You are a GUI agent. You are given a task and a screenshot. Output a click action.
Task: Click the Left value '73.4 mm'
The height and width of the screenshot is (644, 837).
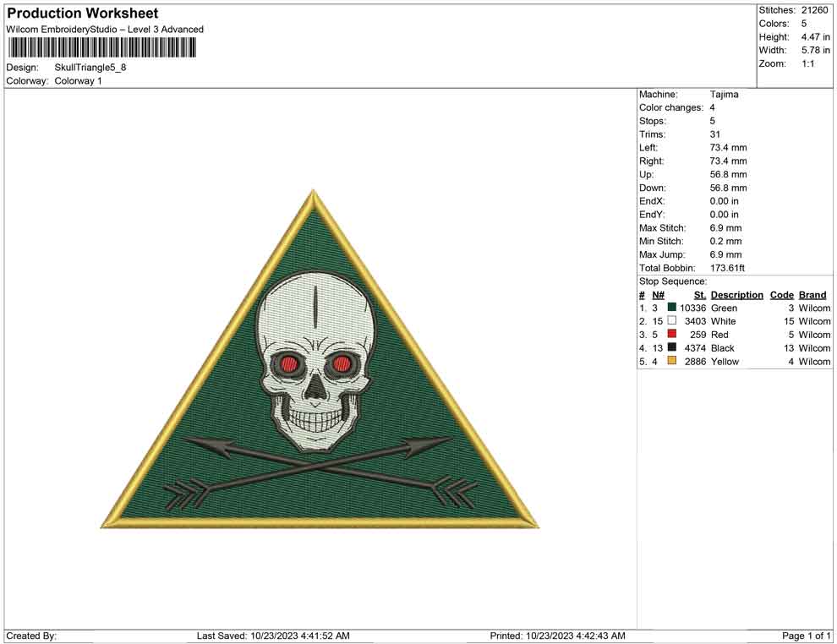pyautogui.click(x=728, y=148)
